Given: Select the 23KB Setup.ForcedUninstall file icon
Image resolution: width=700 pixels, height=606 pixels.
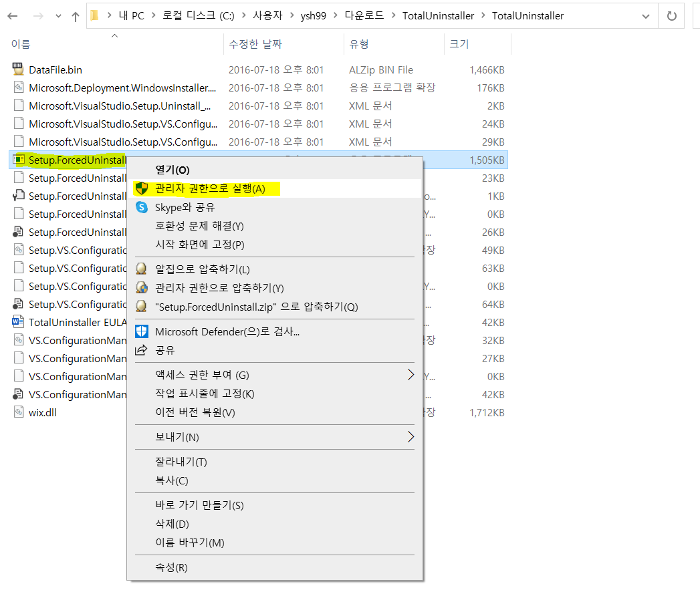Looking at the screenshot, I should coord(18,178).
